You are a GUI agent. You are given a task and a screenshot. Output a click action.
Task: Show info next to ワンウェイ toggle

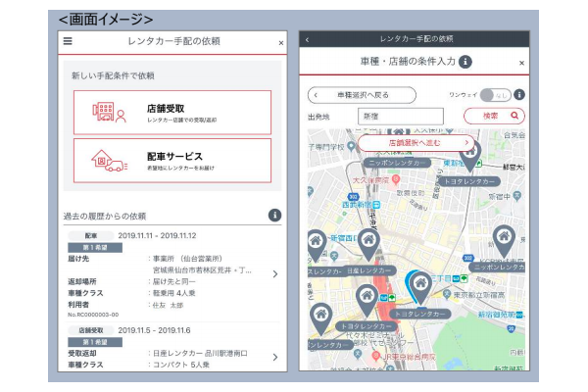(519, 94)
